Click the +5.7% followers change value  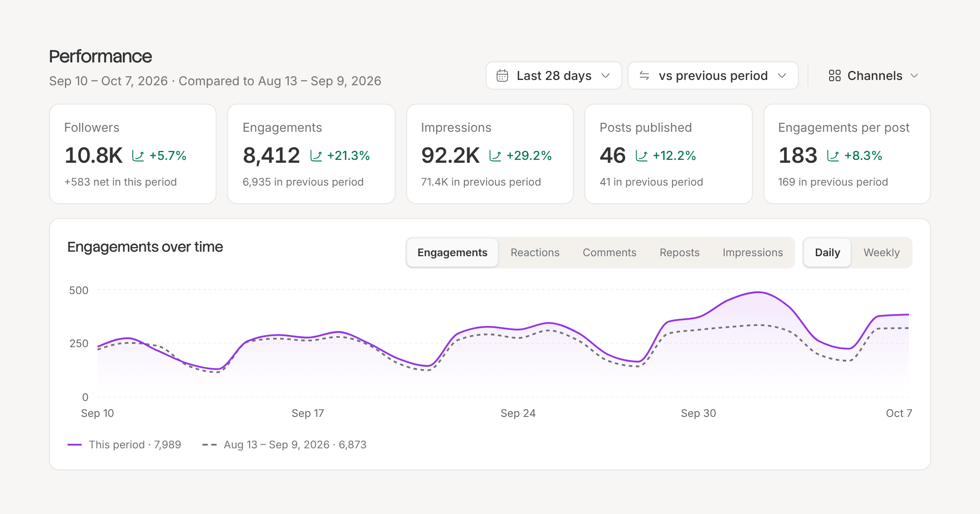point(168,156)
